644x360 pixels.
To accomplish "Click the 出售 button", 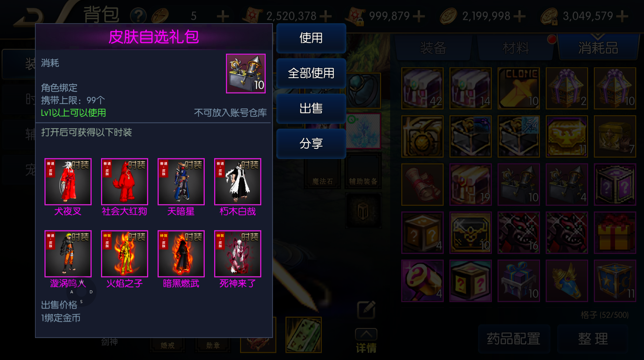I will [x=311, y=108].
